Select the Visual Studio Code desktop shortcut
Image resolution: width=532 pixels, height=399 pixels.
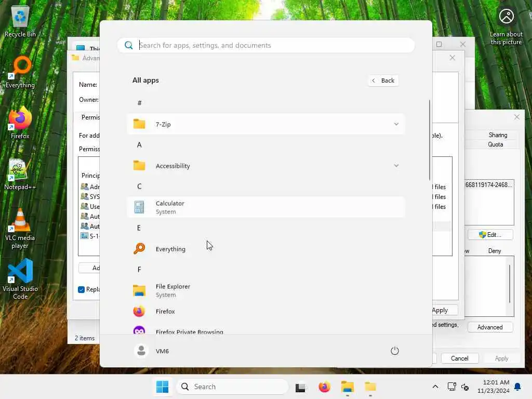pyautogui.click(x=20, y=279)
